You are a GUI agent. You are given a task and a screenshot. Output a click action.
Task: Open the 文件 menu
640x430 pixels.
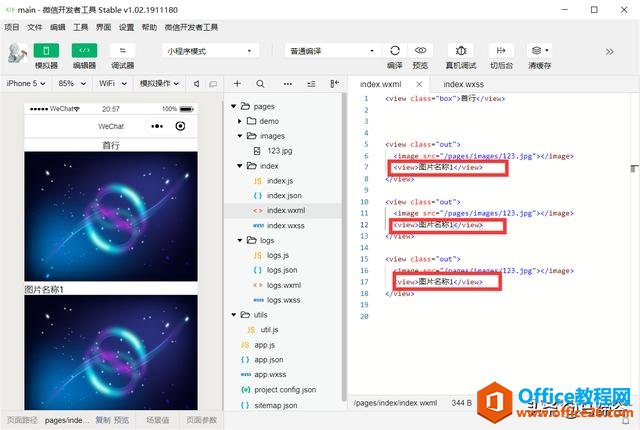[35, 27]
